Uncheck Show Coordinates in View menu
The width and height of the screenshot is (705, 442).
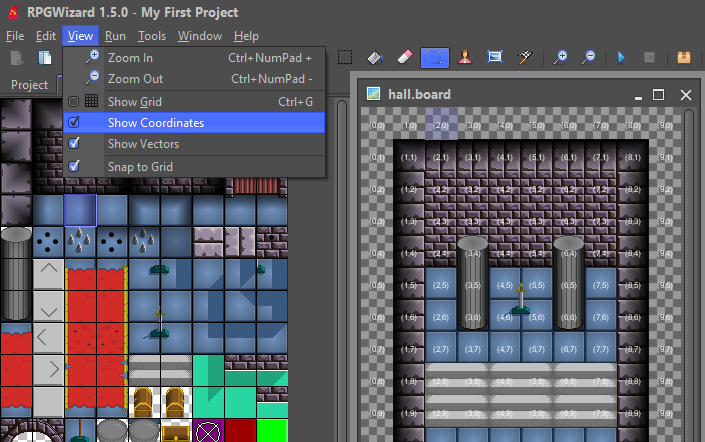pyautogui.click(x=74, y=123)
